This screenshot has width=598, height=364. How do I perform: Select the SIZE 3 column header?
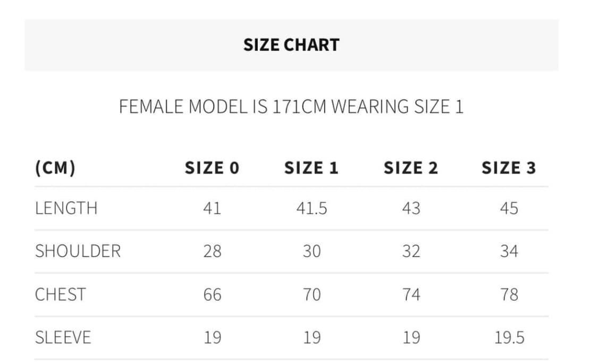click(509, 168)
